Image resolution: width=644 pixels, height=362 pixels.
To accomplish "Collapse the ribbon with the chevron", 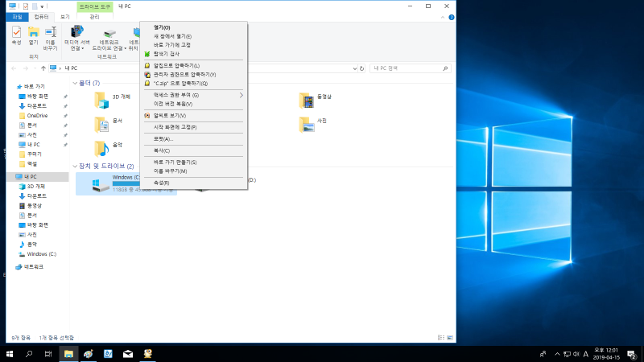I will pyautogui.click(x=442, y=17).
